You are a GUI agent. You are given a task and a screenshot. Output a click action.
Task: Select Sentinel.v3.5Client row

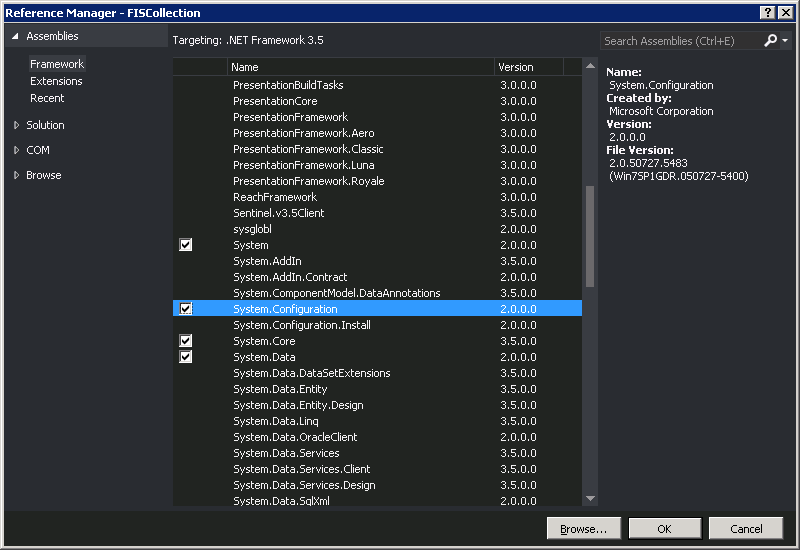[377, 213]
